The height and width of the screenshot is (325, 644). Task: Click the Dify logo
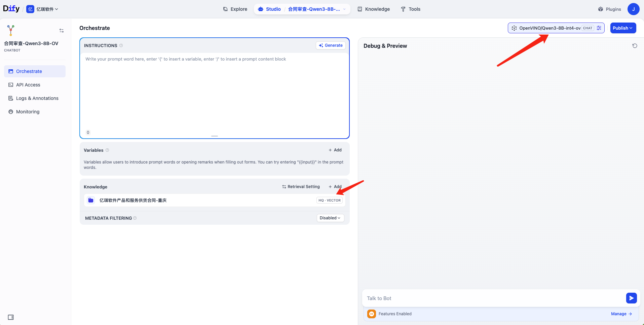pyautogui.click(x=11, y=9)
